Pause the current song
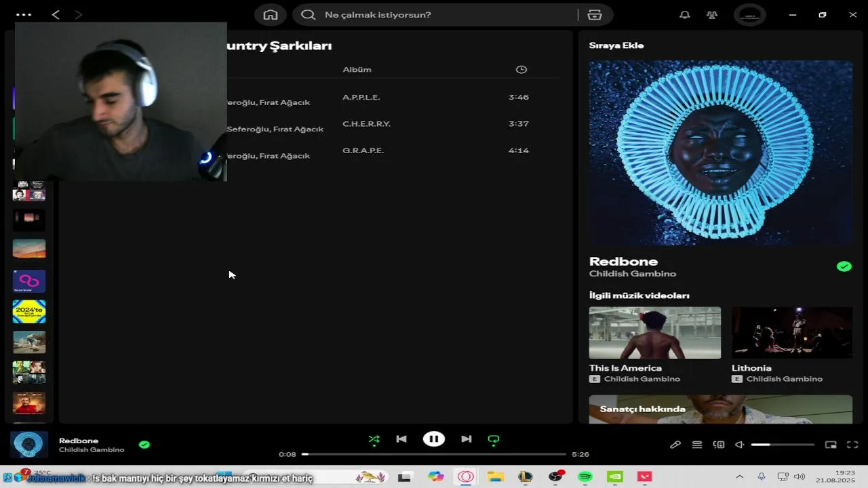 pyautogui.click(x=434, y=439)
